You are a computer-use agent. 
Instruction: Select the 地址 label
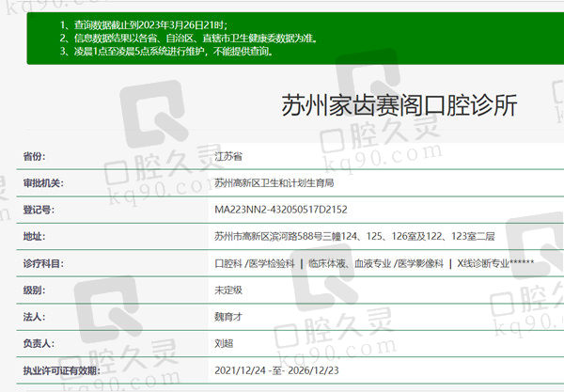coord(34,236)
